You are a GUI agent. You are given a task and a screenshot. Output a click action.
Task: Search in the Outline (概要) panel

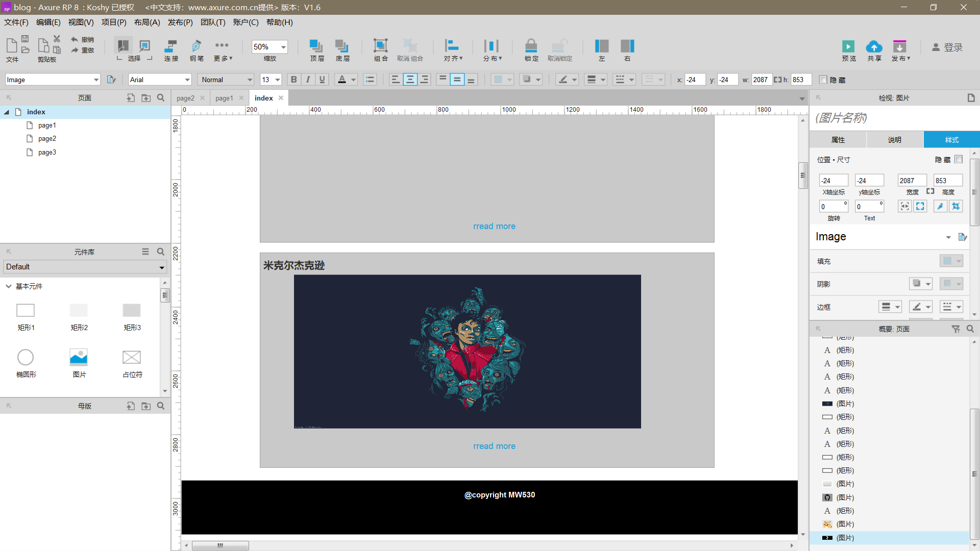[x=970, y=329]
